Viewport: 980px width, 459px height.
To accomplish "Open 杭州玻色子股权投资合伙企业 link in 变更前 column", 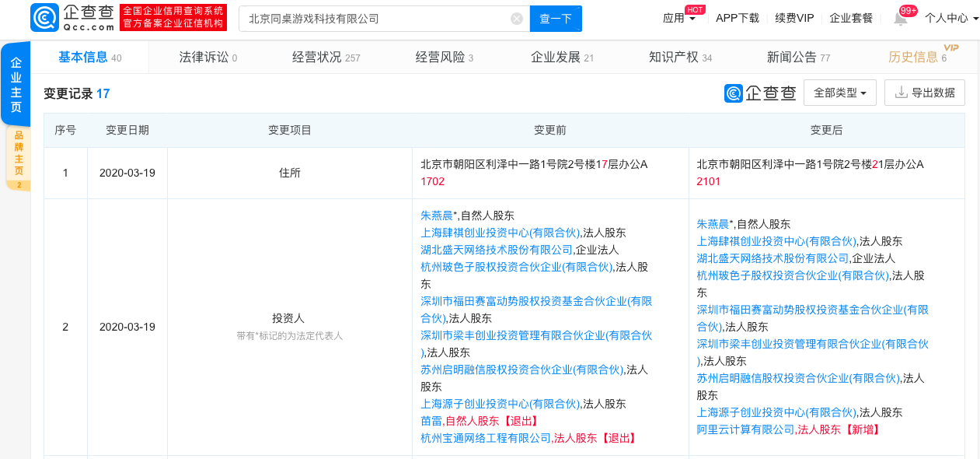I will 516,267.
